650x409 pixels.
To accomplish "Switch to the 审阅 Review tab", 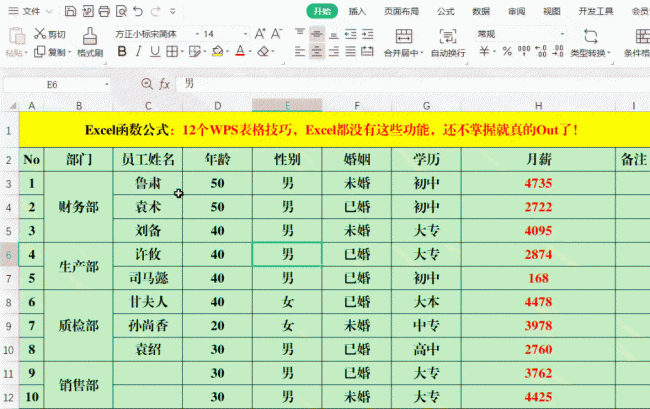I will tap(517, 11).
